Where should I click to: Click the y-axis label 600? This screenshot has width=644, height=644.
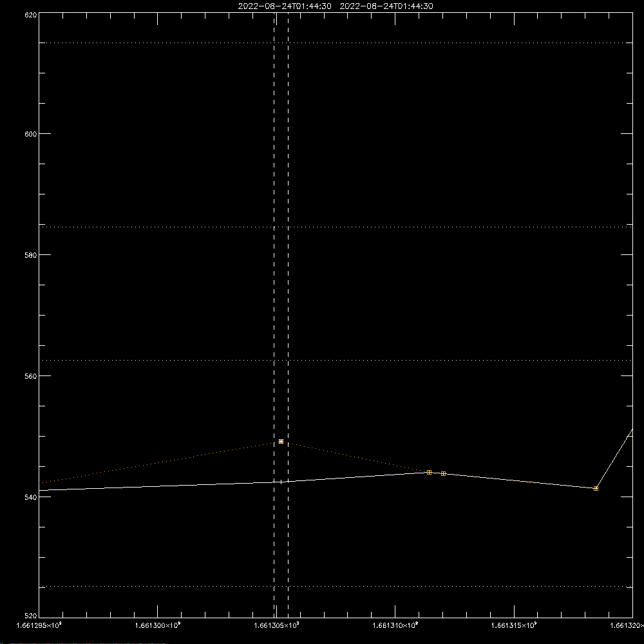pos(31,134)
